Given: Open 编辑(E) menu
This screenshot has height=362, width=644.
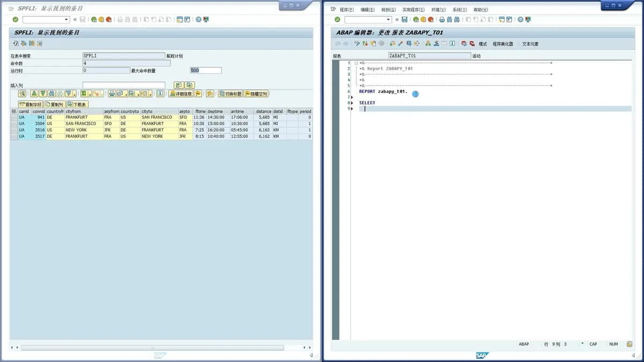Looking at the screenshot, I should (368, 10).
